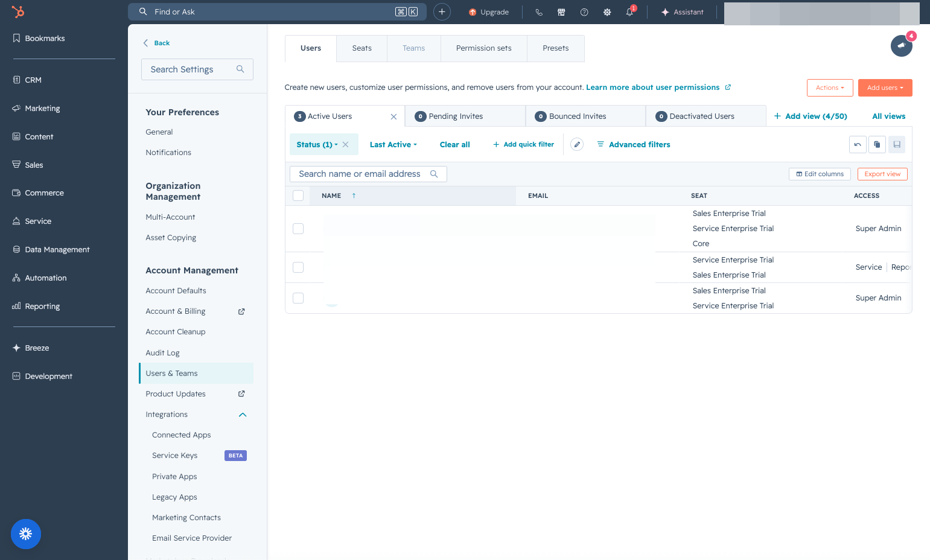Open the Pending Invites view tab
Viewport: 930px width, 560px height.
[x=465, y=116]
